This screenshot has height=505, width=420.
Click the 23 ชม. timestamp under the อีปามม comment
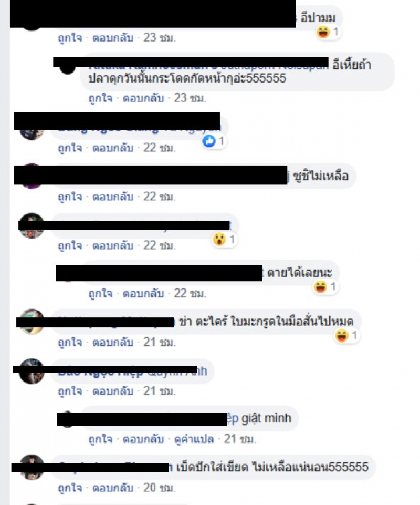[159, 38]
